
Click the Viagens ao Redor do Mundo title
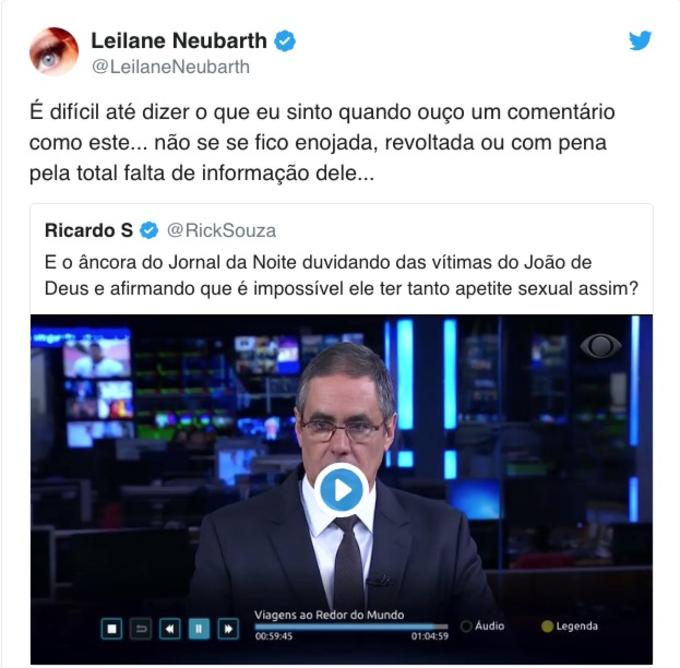tap(329, 615)
